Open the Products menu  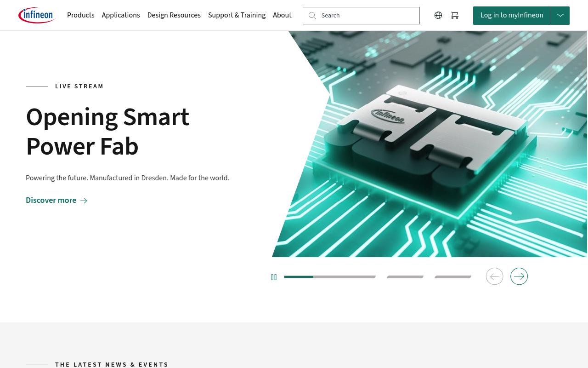(x=81, y=15)
